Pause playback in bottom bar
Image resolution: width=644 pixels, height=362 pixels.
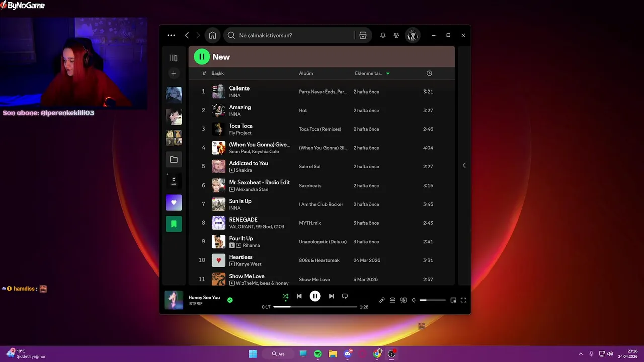tap(315, 296)
